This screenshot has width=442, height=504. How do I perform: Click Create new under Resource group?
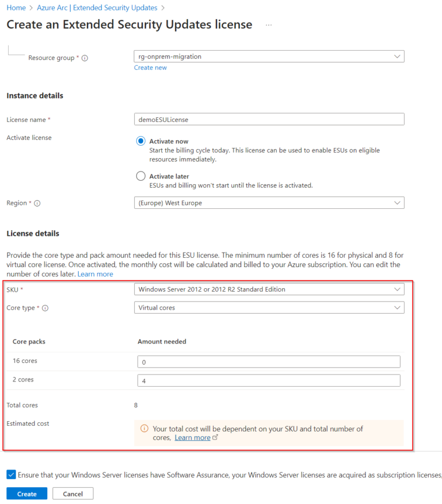click(150, 67)
